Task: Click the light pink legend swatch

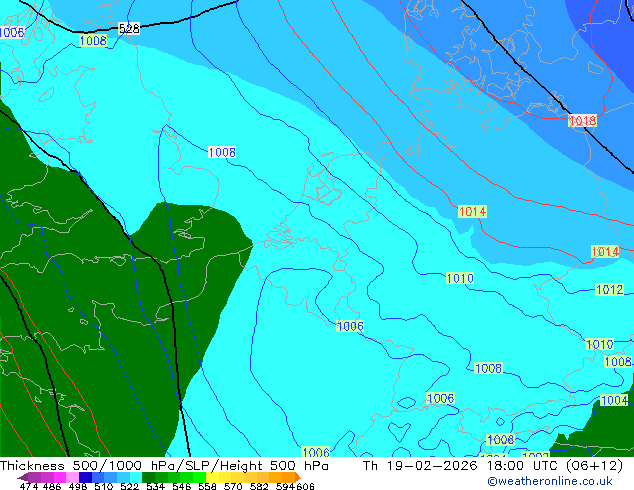Action: [72, 477]
